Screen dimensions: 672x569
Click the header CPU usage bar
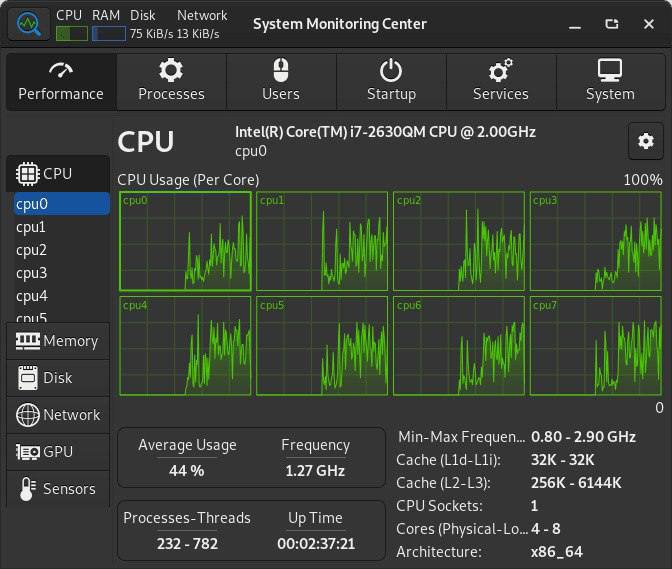72,34
